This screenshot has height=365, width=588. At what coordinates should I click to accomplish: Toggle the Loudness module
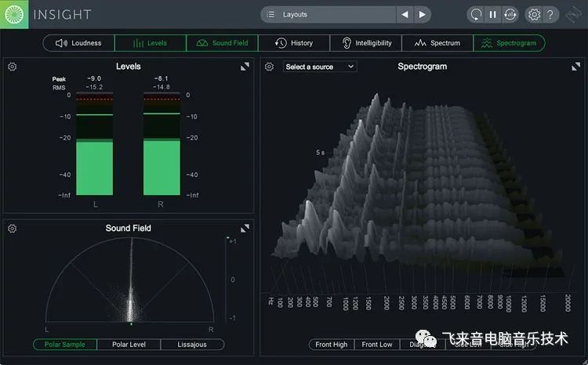click(x=78, y=43)
